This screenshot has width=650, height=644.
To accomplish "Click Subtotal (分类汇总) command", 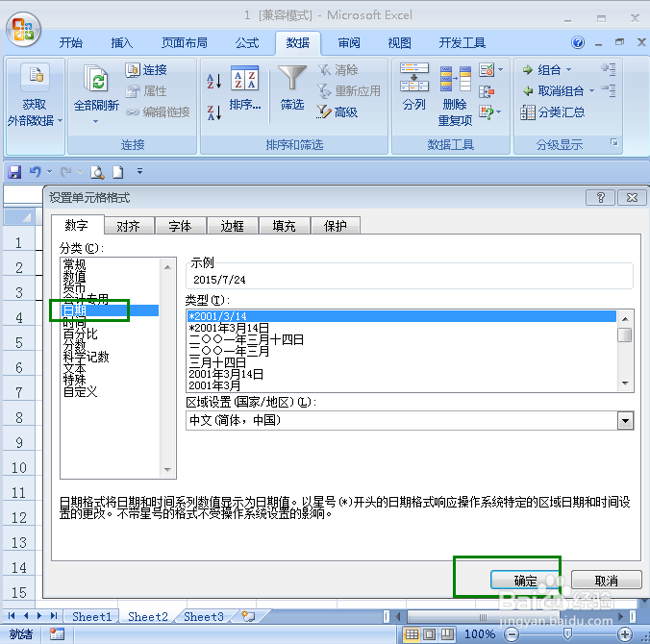I will click(x=553, y=111).
